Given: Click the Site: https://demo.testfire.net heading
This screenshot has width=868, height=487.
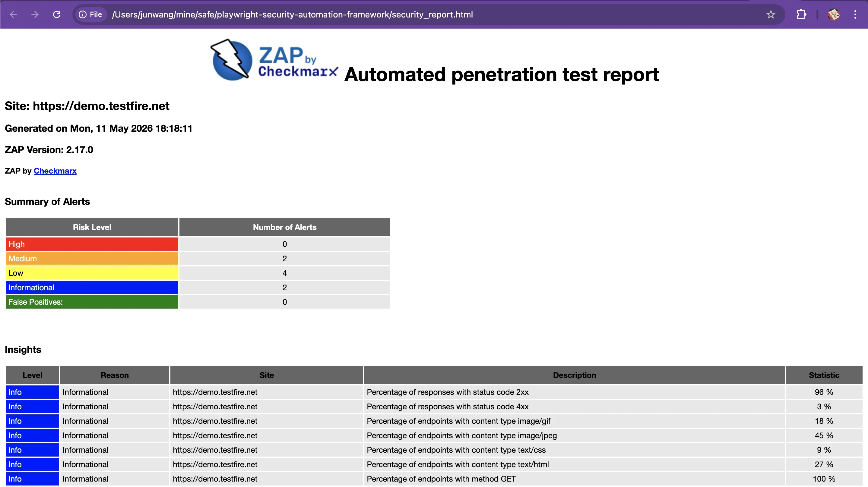Looking at the screenshot, I should pyautogui.click(x=87, y=106).
